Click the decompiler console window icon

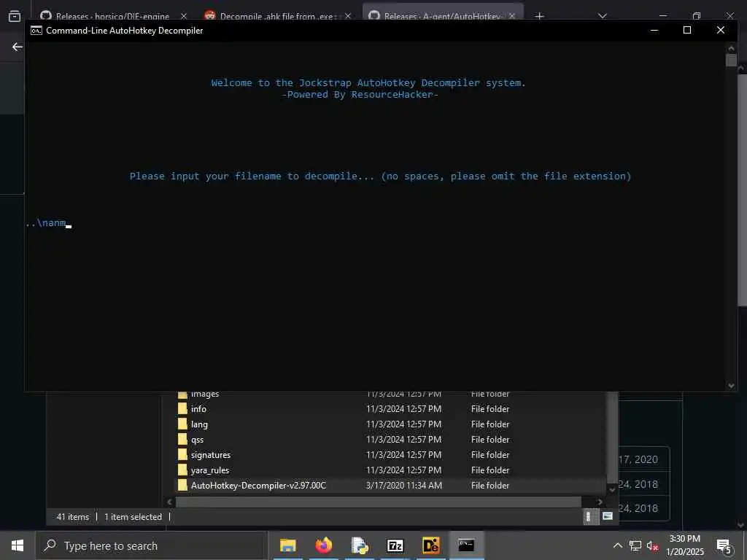point(36,31)
